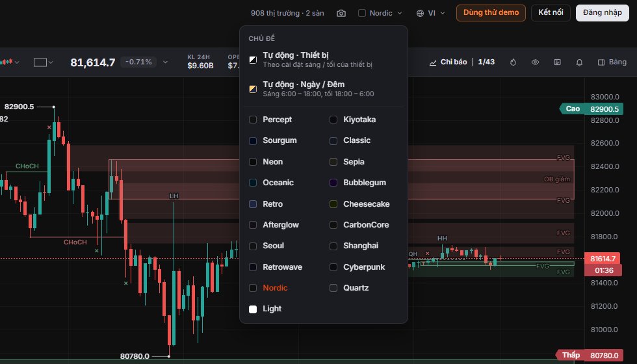
Task: Click the 80780.0 low point annotation
Action: [135, 356]
